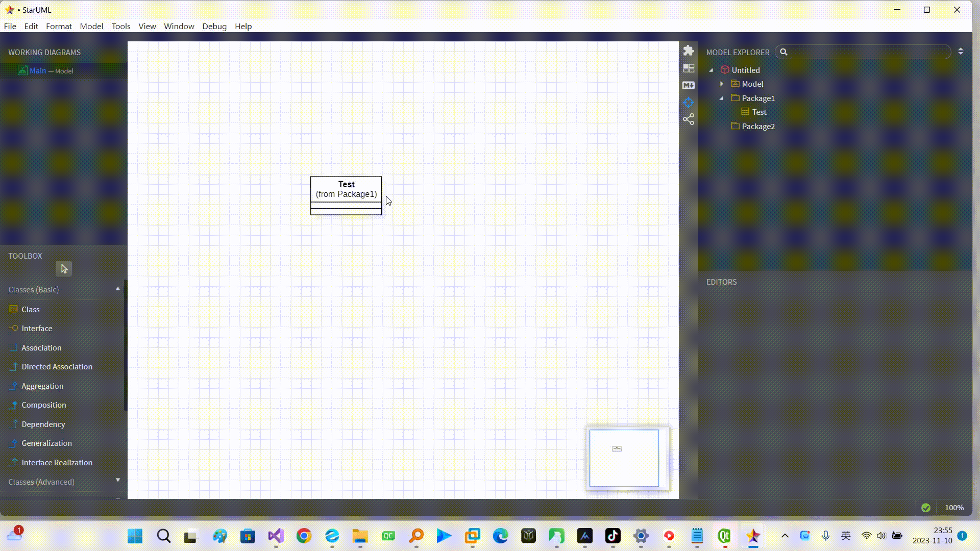Toggle model explorer sort order arrows
The width and height of the screenshot is (980, 551).
961,52
